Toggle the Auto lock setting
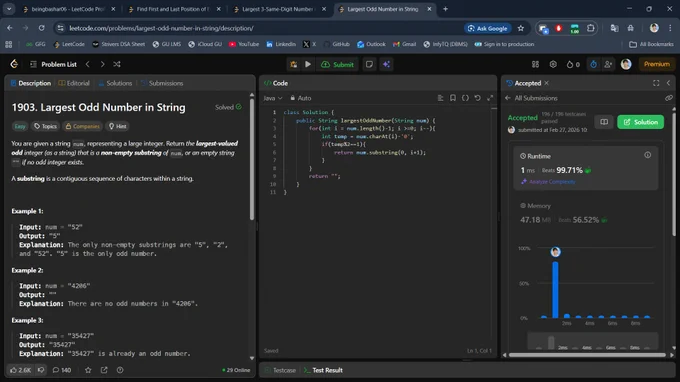 click(301, 98)
